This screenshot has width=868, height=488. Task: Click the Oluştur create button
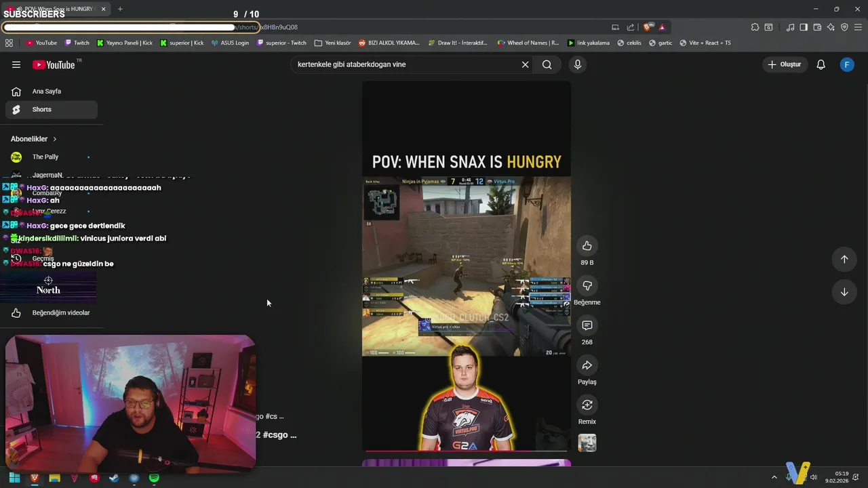click(x=785, y=64)
